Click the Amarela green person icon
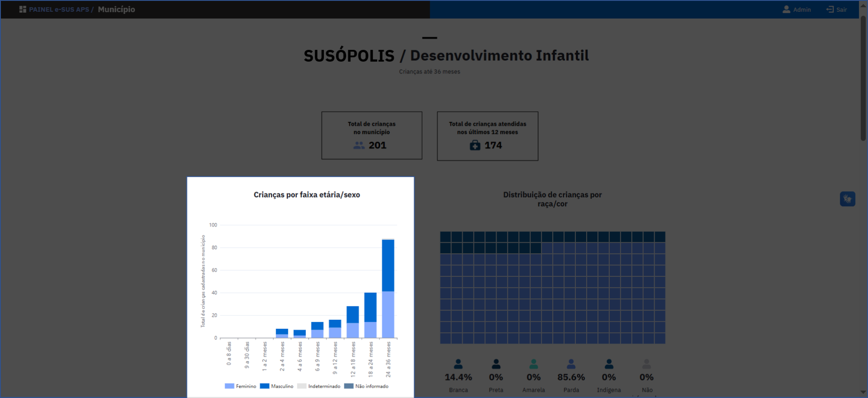Image resolution: width=868 pixels, height=398 pixels. click(x=534, y=364)
